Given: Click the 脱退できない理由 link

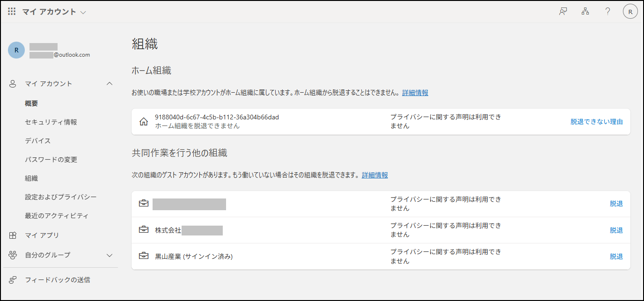Looking at the screenshot, I should coord(596,122).
